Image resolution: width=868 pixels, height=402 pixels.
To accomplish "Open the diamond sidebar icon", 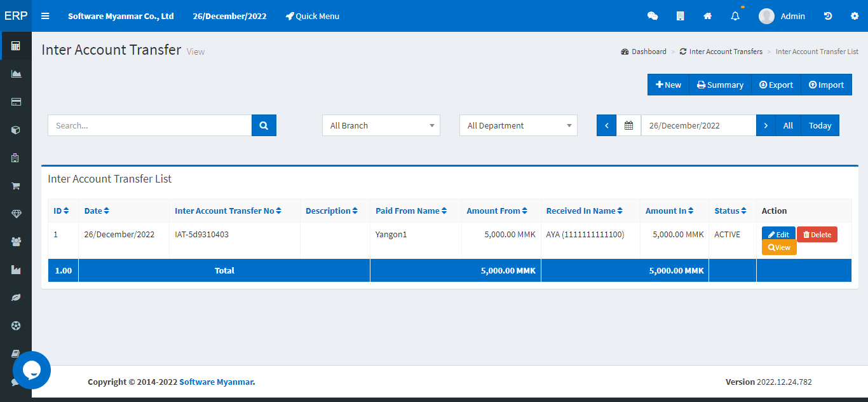I will click(x=16, y=214).
